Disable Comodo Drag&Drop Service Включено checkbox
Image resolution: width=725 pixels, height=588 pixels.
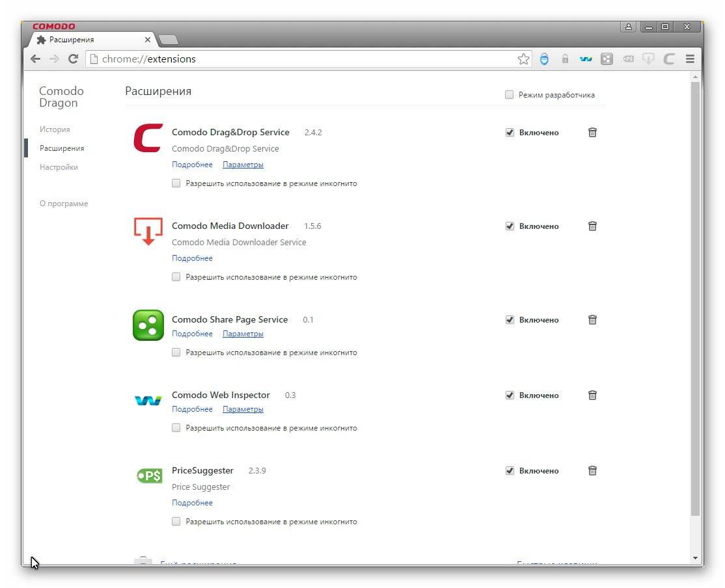coord(510,133)
